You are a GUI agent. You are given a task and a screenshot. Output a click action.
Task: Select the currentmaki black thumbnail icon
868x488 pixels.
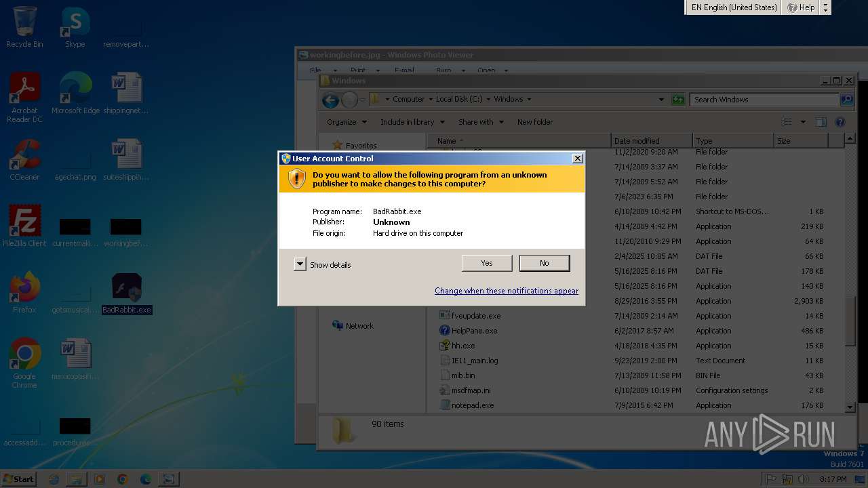(x=75, y=232)
